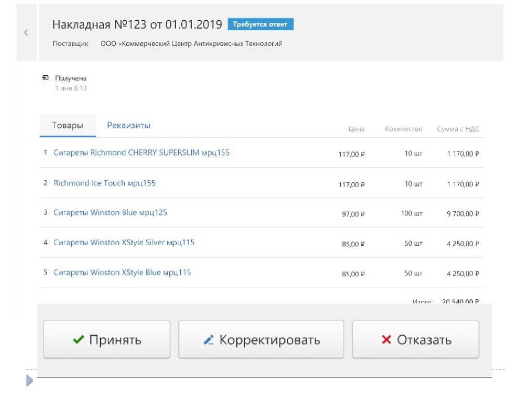This screenshot has height=399, width=532.
Task: Click the back chevron arrow
Action: (26, 33)
